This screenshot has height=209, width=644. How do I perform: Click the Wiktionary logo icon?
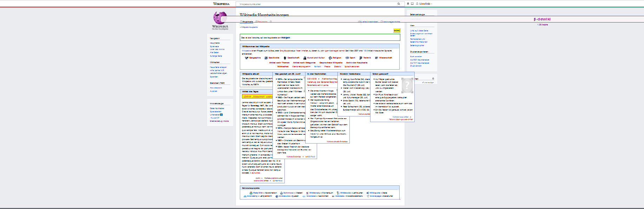(307, 193)
